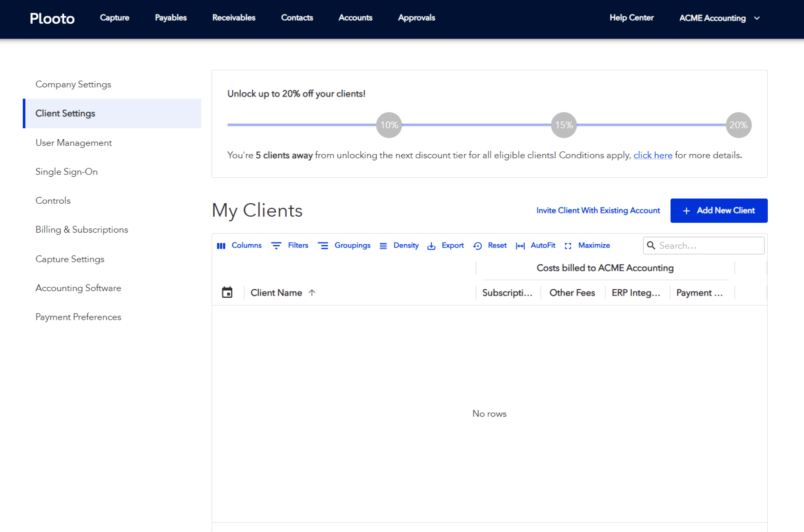Sort by Client Name column arrow
Image resolution: width=804 pixels, height=532 pixels.
click(312, 292)
